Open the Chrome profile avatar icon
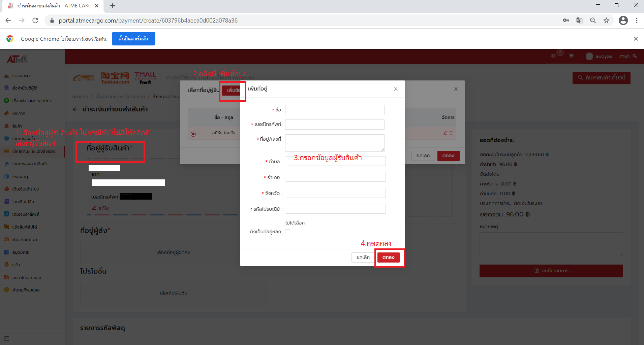The height and width of the screenshot is (345, 644). [623, 21]
